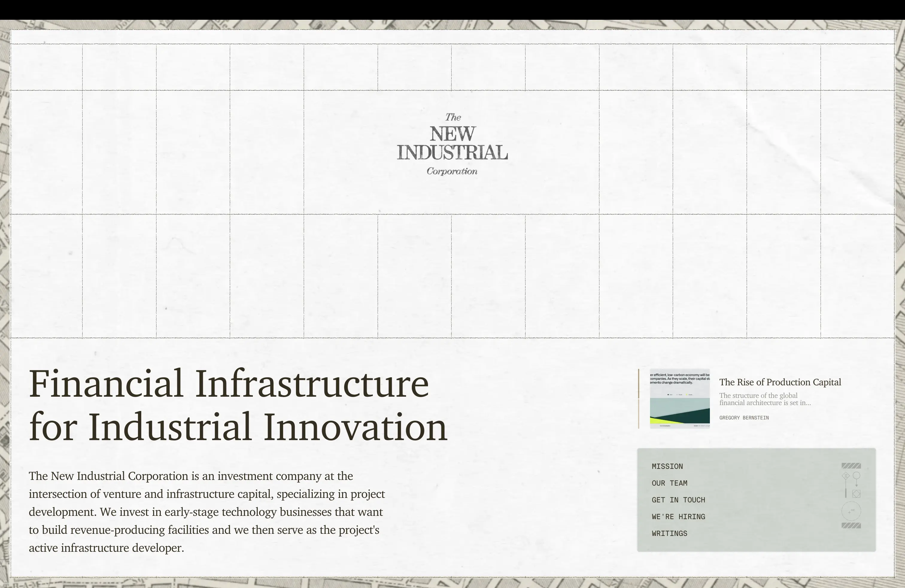The height and width of the screenshot is (588, 905).
Task: Open the New Industrial Corporation stamp logo
Action: 452,145
